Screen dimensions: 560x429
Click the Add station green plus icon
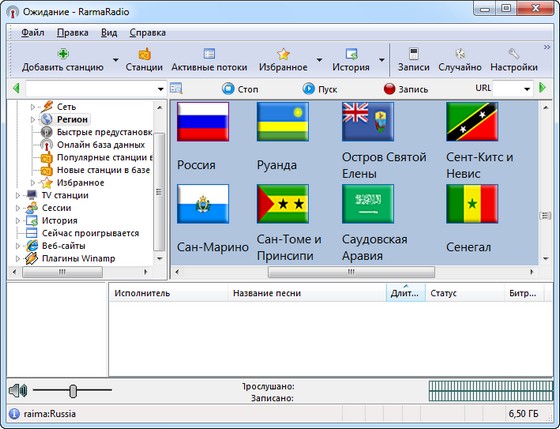63,54
